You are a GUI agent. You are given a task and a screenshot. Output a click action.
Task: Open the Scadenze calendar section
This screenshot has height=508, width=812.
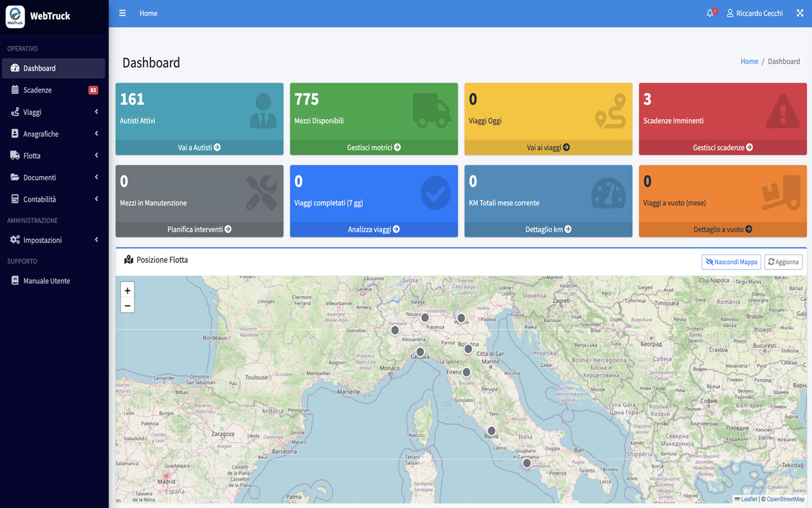tap(38, 90)
